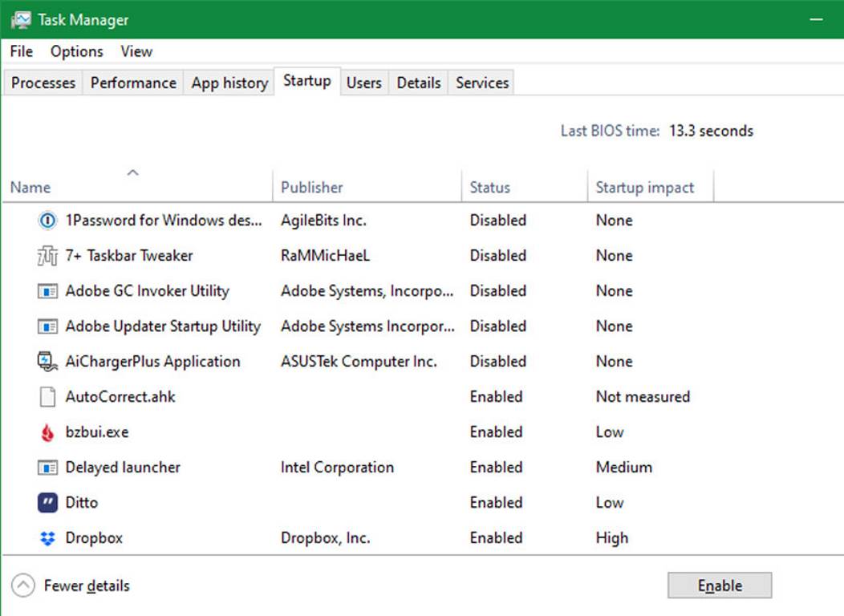
Task: Sort by the Startup impact column
Action: pos(644,188)
